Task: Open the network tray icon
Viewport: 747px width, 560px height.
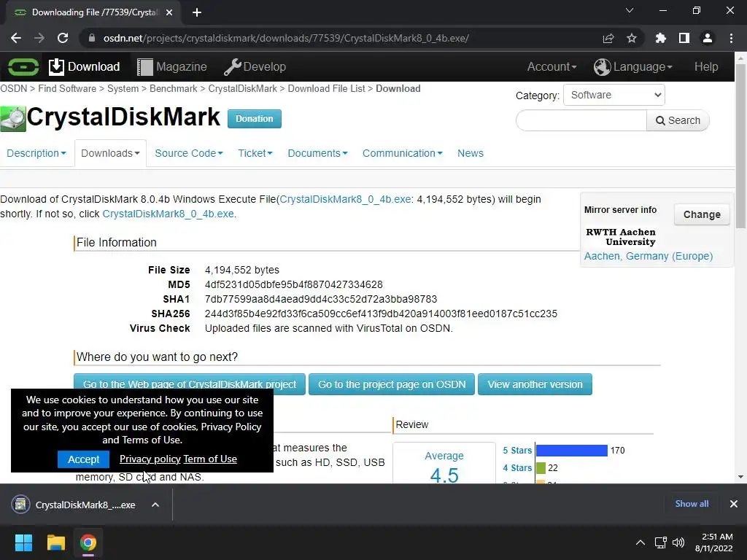Action: 660,542
